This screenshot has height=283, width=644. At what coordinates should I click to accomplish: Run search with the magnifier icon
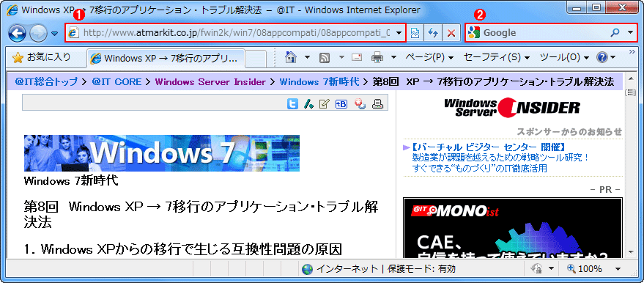pyautogui.click(x=615, y=33)
